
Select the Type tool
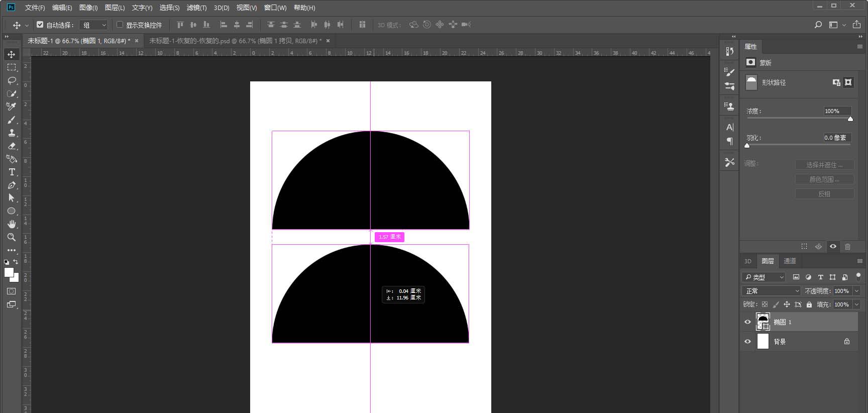tap(11, 172)
